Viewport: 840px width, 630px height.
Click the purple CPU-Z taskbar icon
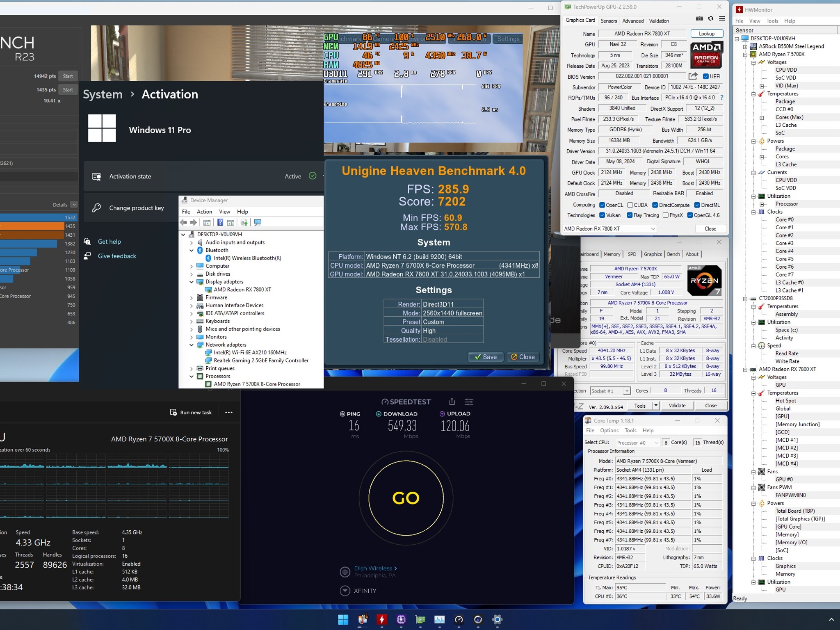401,619
